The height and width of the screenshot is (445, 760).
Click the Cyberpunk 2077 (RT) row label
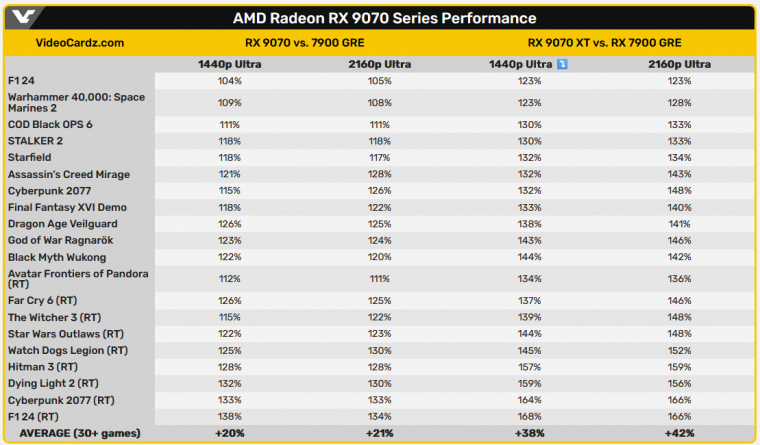coord(61,400)
